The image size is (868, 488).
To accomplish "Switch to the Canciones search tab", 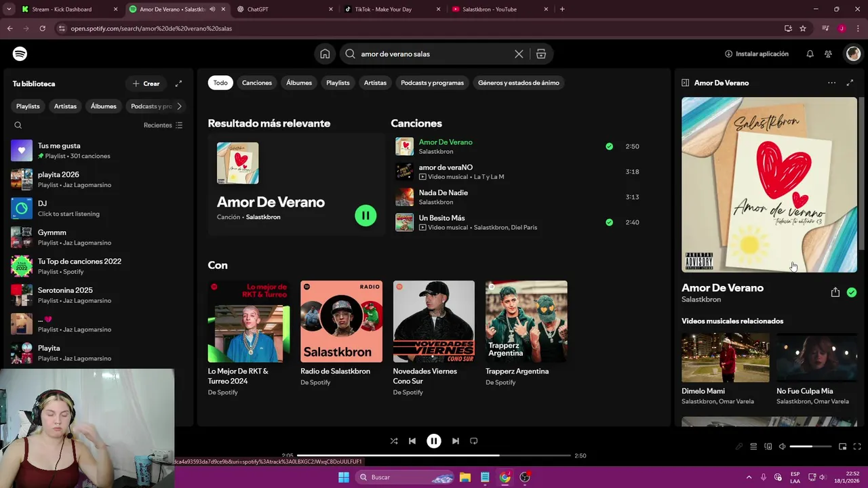I will 257,83.
